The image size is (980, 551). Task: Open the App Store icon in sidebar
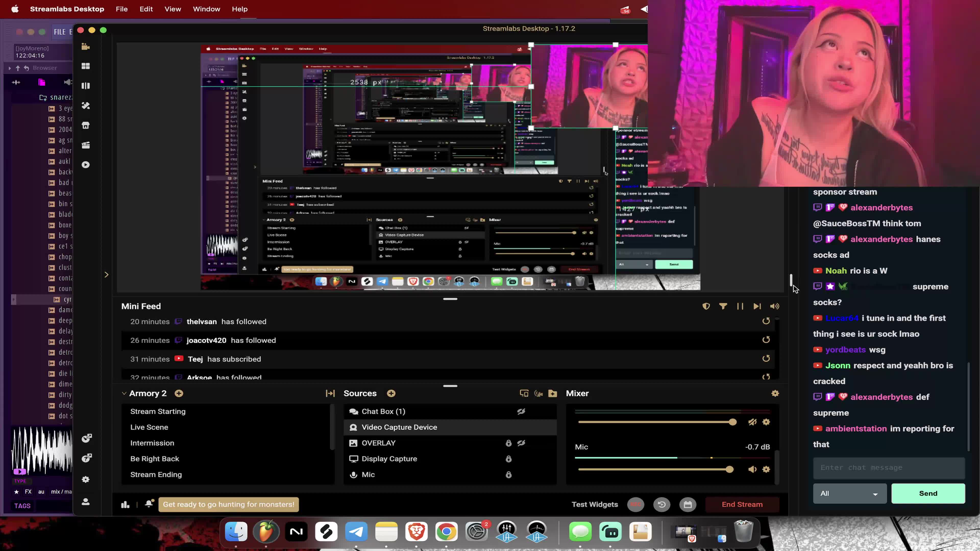pos(85,126)
